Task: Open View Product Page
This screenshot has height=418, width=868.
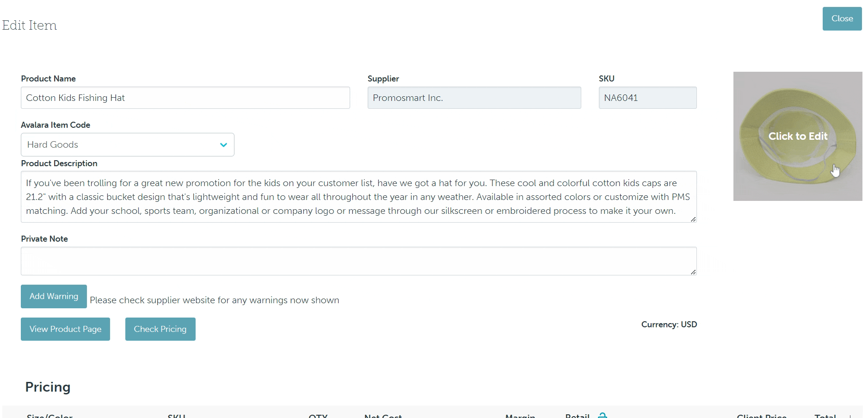Action: tap(65, 329)
